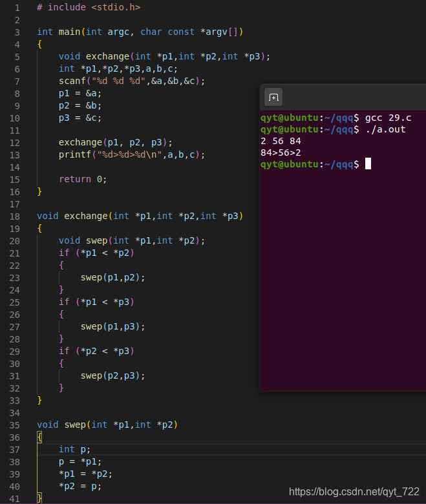426x504 pixels.
Task: Click the '2 56 84' input line in terminal
Action: point(281,141)
